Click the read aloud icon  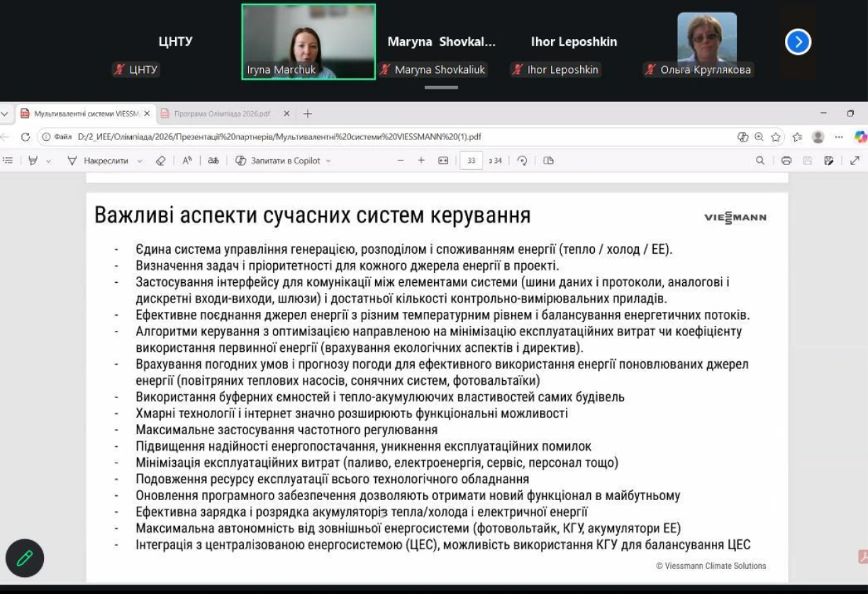tap(187, 160)
